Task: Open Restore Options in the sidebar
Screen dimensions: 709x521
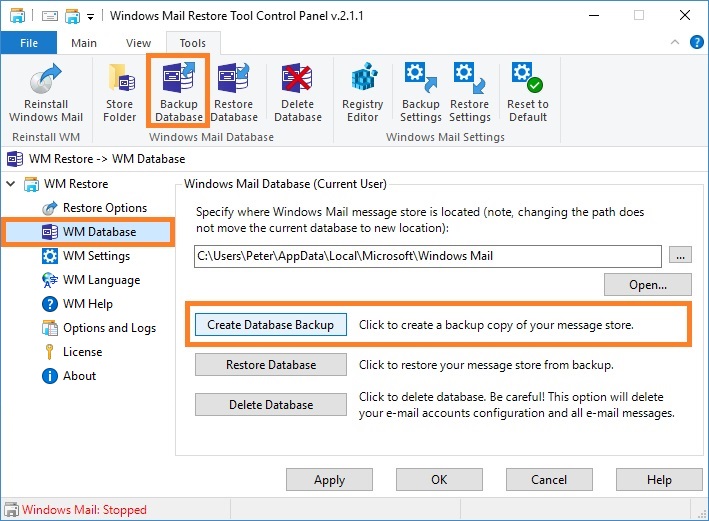Action: tap(105, 208)
